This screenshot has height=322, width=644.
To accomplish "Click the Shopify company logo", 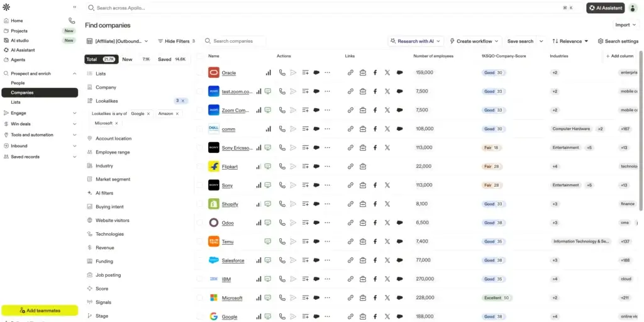I will tap(214, 204).
